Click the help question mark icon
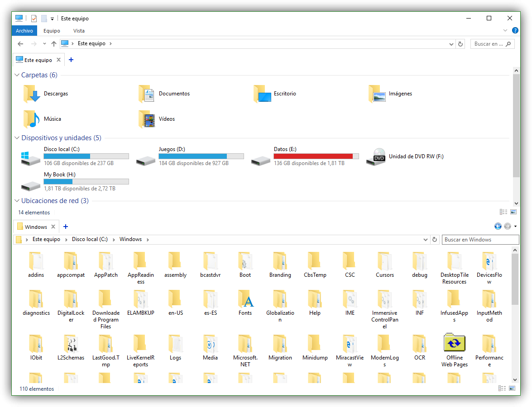This screenshot has height=407, width=532. pyautogui.click(x=515, y=30)
